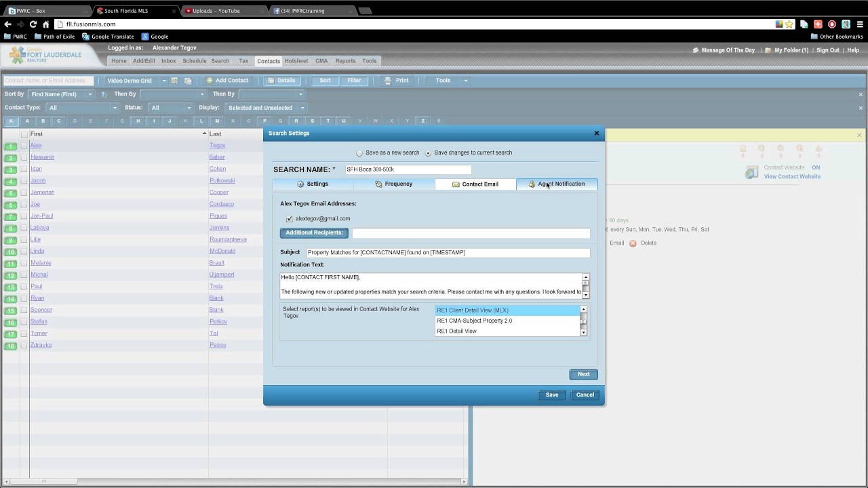The image size is (868, 488).
Task: Open the Chrome hamburger menu
Action: (860, 24)
